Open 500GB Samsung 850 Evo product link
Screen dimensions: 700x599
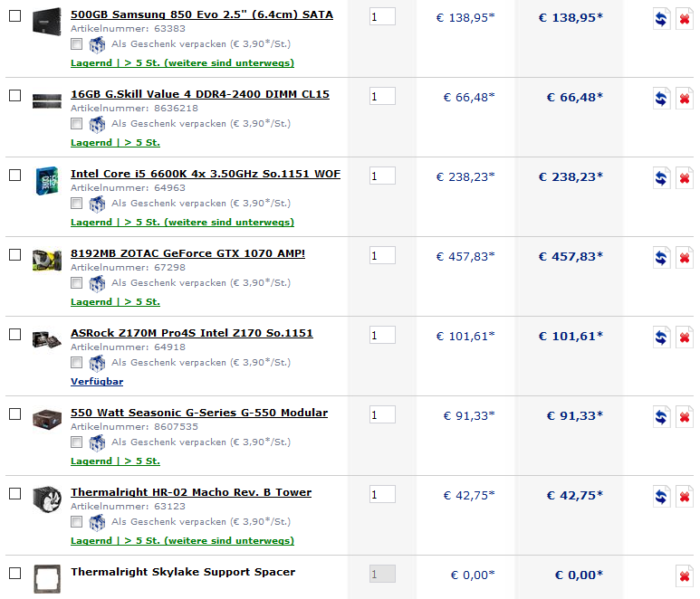[x=202, y=14]
